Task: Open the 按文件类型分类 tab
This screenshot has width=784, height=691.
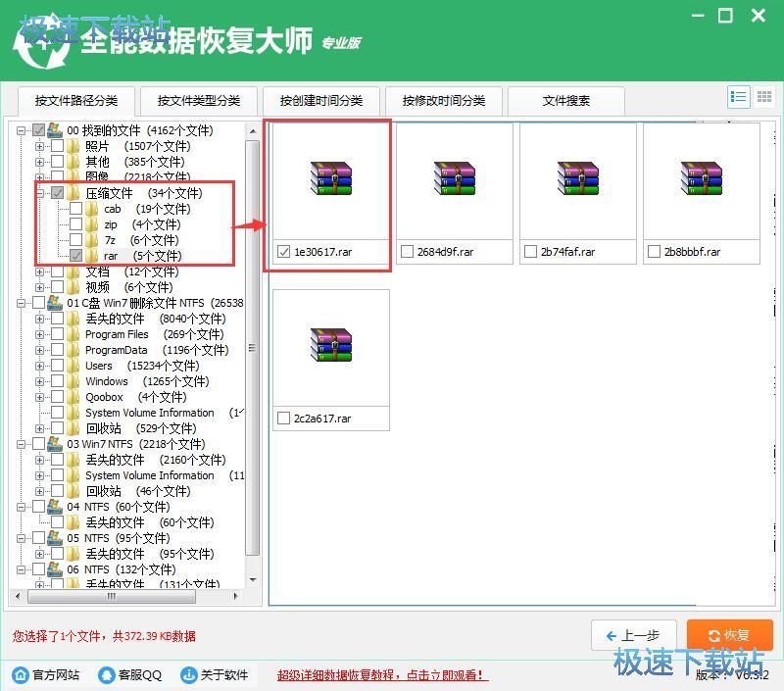Action: tap(199, 101)
